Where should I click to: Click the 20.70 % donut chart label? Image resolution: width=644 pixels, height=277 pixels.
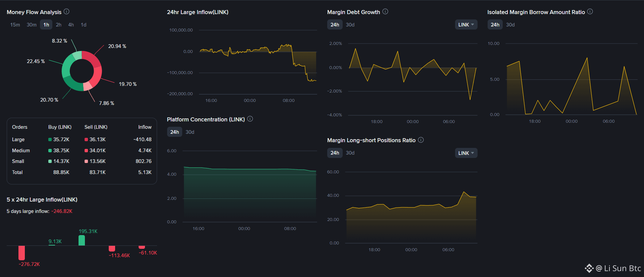[49, 100]
